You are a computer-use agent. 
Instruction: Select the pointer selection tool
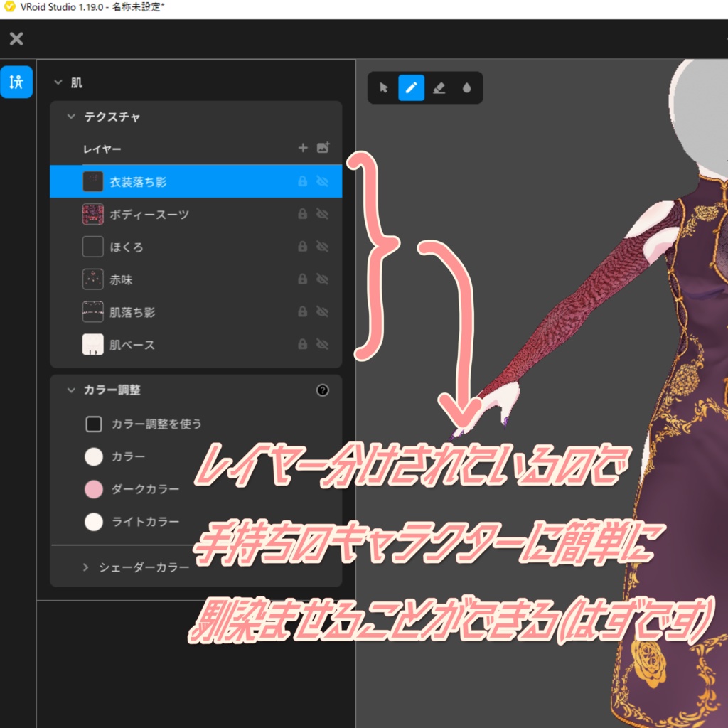pyautogui.click(x=382, y=87)
